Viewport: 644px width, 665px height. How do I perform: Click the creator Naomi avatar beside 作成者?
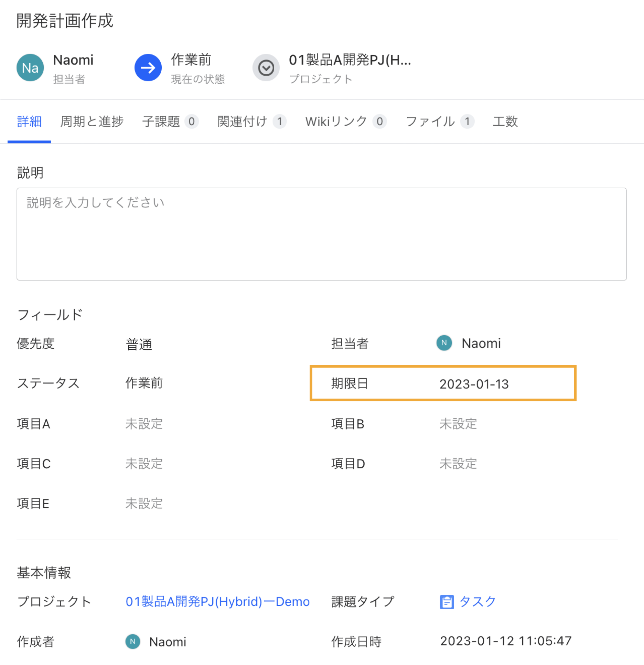click(x=132, y=642)
